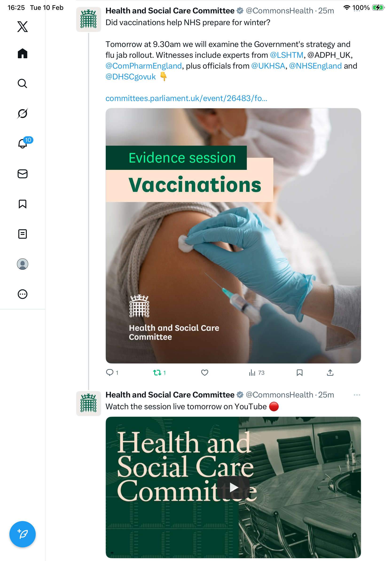This screenshot has width=392, height=561.
Task: Like the vaccinations post
Action: [x=204, y=372]
